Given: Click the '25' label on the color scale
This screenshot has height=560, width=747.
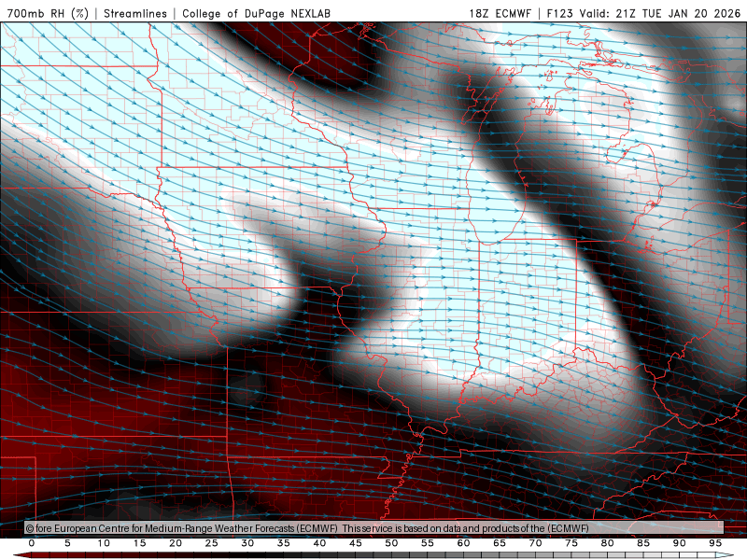Looking at the screenshot, I should point(212,543).
